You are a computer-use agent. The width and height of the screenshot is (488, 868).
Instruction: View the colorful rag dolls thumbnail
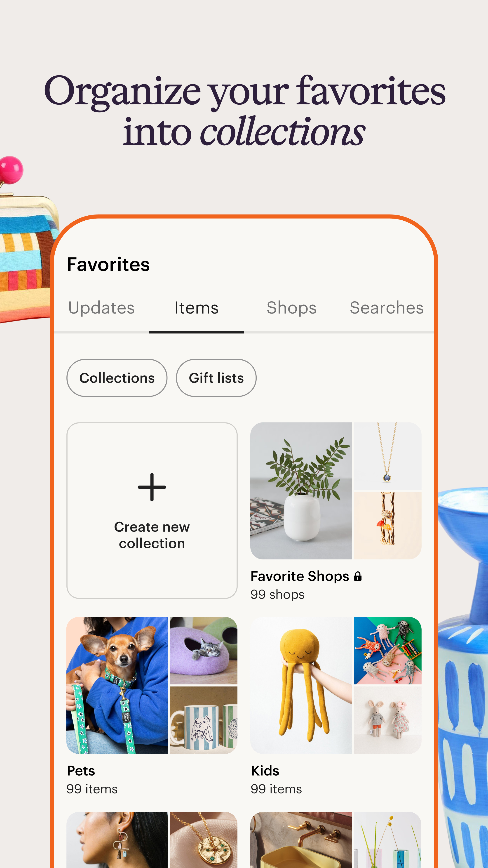388,651
